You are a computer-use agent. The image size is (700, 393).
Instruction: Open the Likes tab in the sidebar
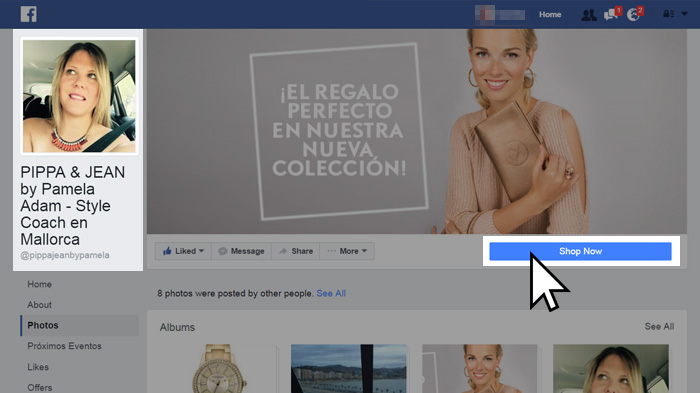(38, 367)
